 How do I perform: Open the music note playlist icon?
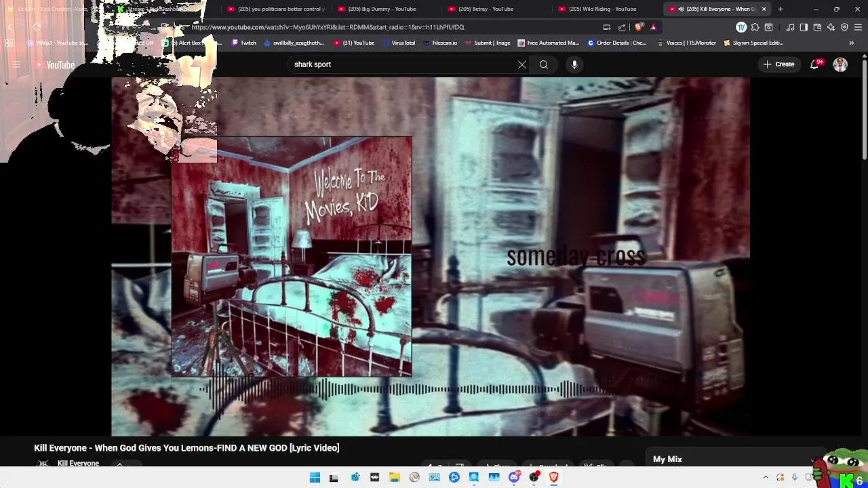tap(790, 27)
